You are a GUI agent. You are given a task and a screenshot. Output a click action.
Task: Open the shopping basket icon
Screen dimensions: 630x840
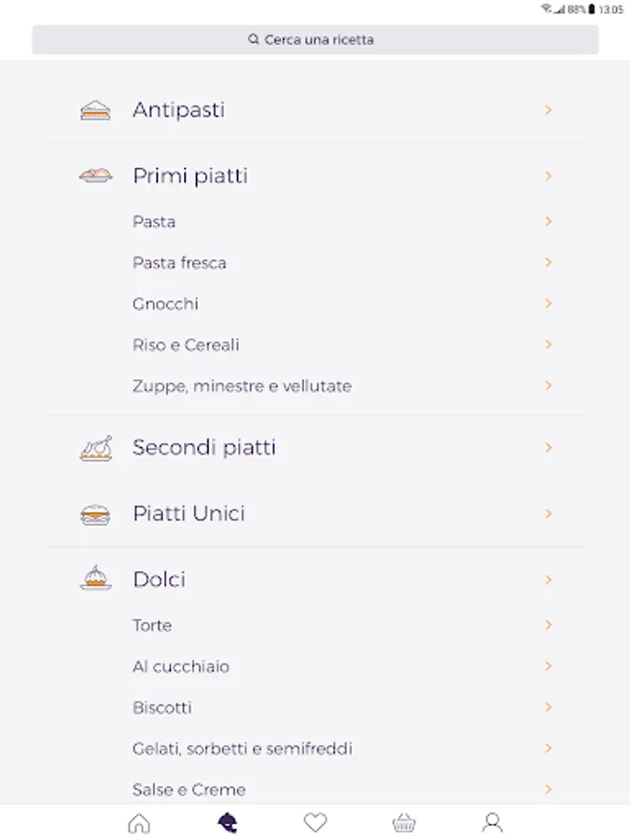point(404,823)
